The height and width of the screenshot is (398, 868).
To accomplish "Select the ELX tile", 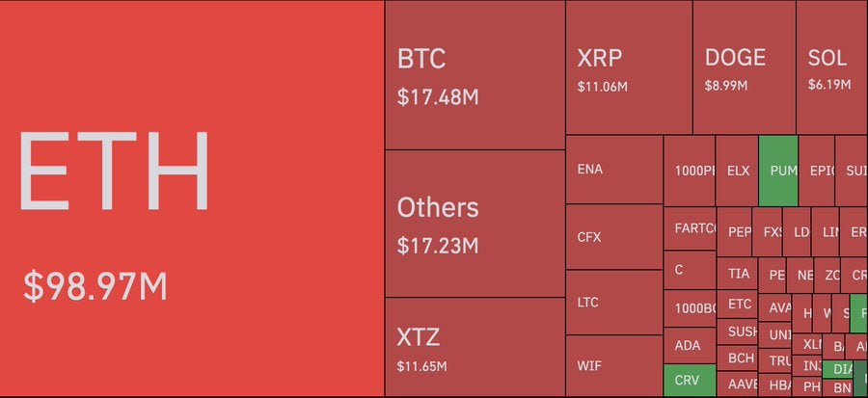I will coord(737,171).
